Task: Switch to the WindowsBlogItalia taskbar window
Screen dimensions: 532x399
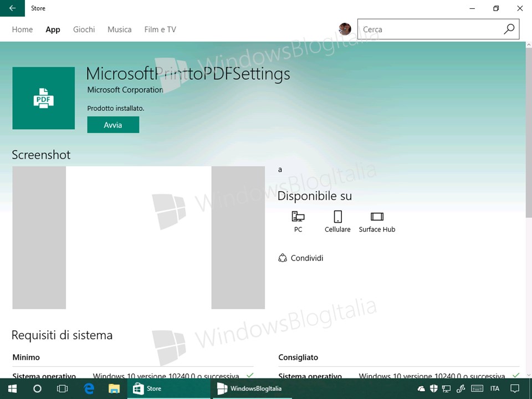Action: tap(253, 389)
